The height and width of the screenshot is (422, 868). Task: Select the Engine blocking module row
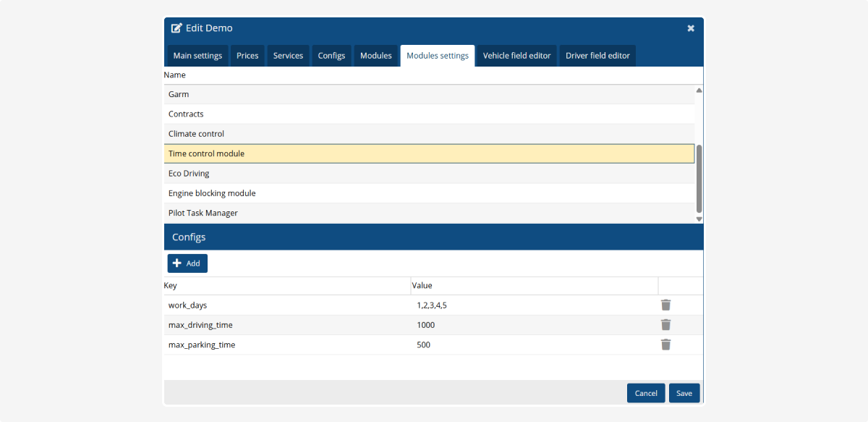[x=212, y=193]
